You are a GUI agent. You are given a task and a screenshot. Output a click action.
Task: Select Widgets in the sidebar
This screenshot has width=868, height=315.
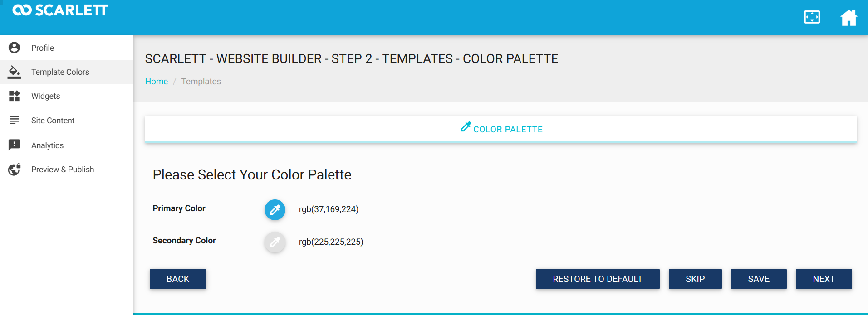(x=45, y=96)
